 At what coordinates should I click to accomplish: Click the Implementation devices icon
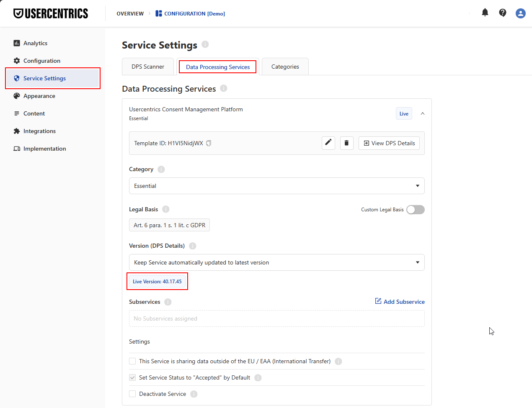17,149
